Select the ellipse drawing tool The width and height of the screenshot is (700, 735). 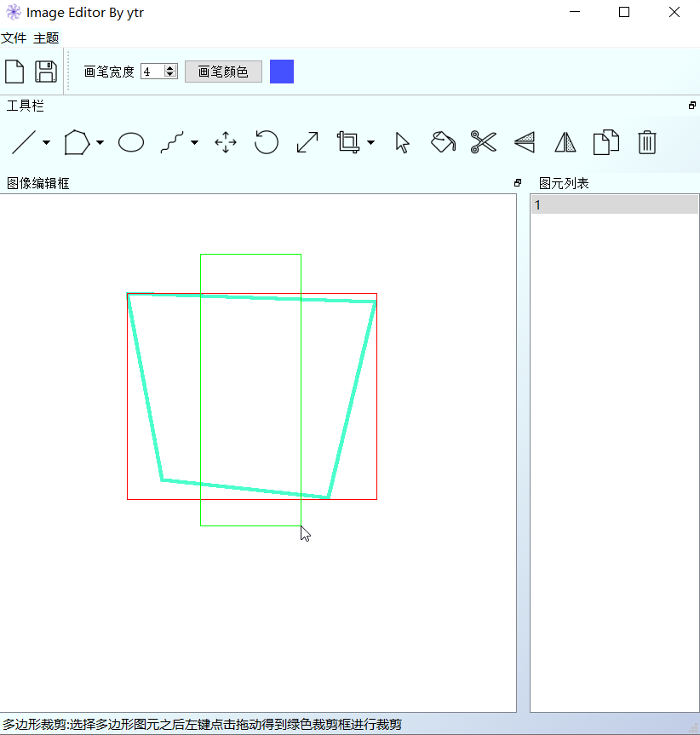coord(131,142)
